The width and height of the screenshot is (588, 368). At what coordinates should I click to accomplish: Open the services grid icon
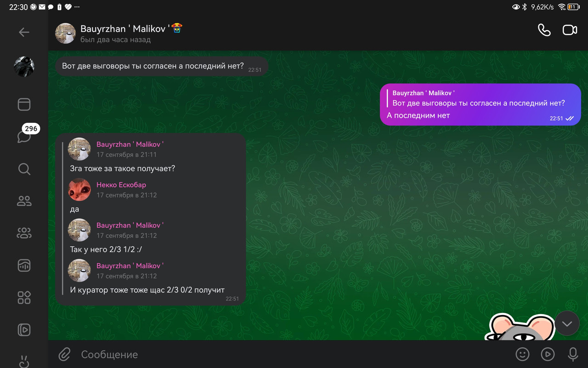(x=24, y=297)
